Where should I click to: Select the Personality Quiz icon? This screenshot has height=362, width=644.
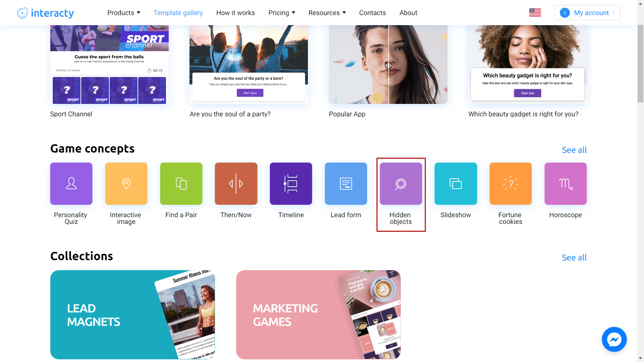[x=71, y=183]
